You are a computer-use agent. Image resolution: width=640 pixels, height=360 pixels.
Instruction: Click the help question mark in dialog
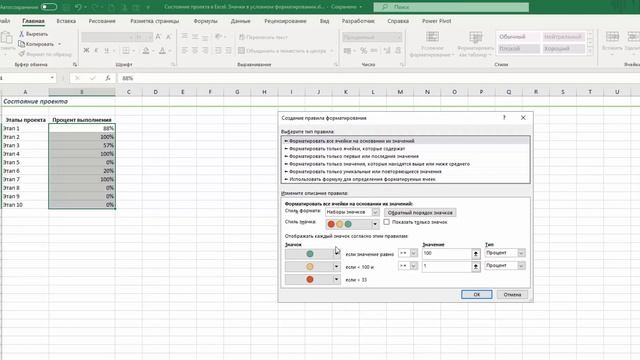click(x=504, y=118)
